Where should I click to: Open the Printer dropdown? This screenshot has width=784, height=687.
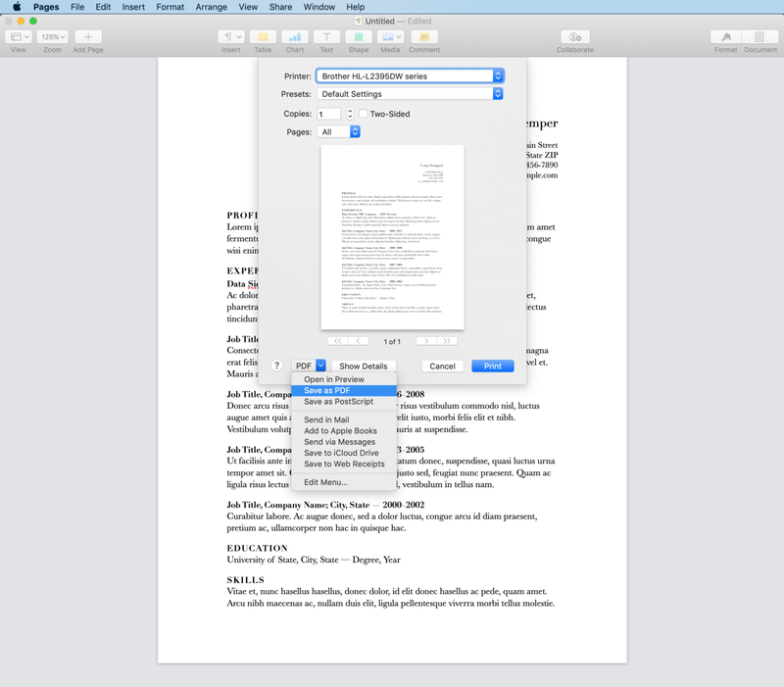[410, 76]
